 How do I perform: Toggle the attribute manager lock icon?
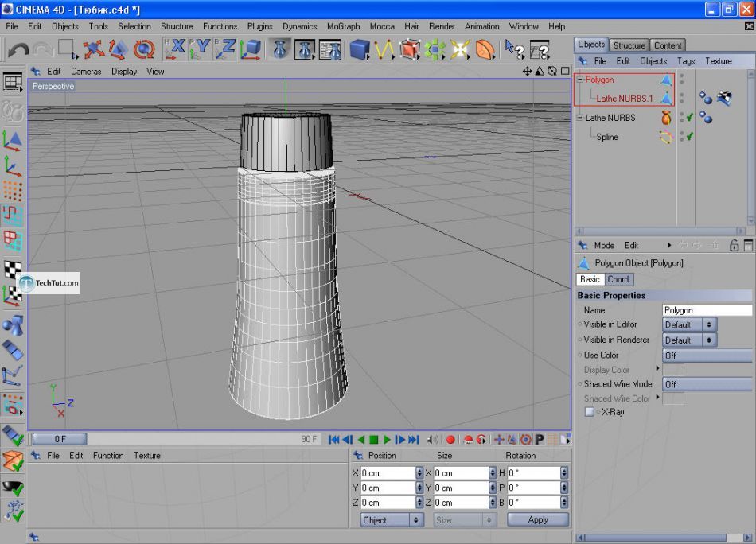point(734,245)
